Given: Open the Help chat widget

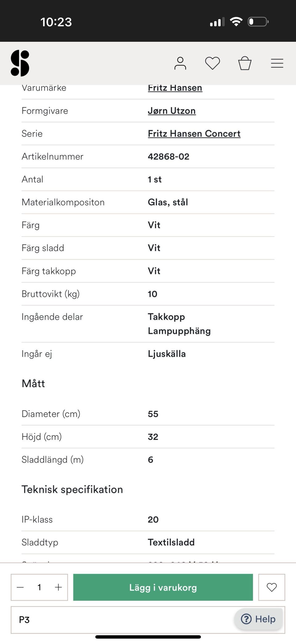Looking at the screenshot, I should point(258,619).
